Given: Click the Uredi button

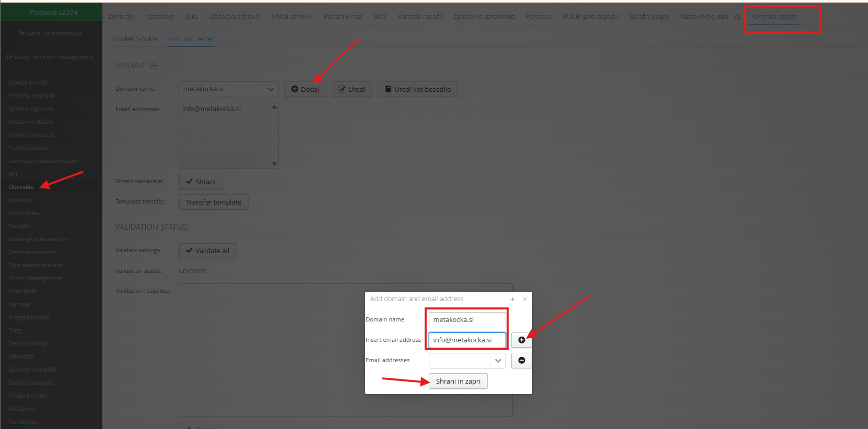Looking at the screenshot, I should [351, 89].
